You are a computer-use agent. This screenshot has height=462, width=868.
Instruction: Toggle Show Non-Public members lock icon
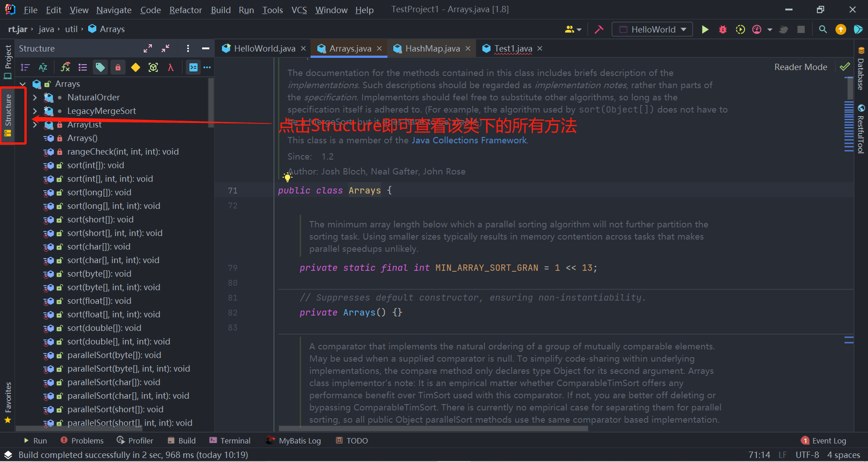[118, 67]
